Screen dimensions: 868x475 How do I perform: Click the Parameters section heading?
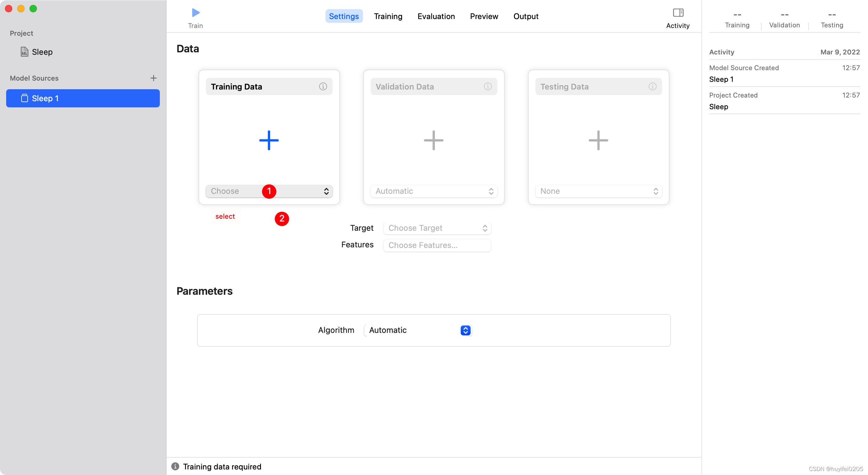[204, 291]
